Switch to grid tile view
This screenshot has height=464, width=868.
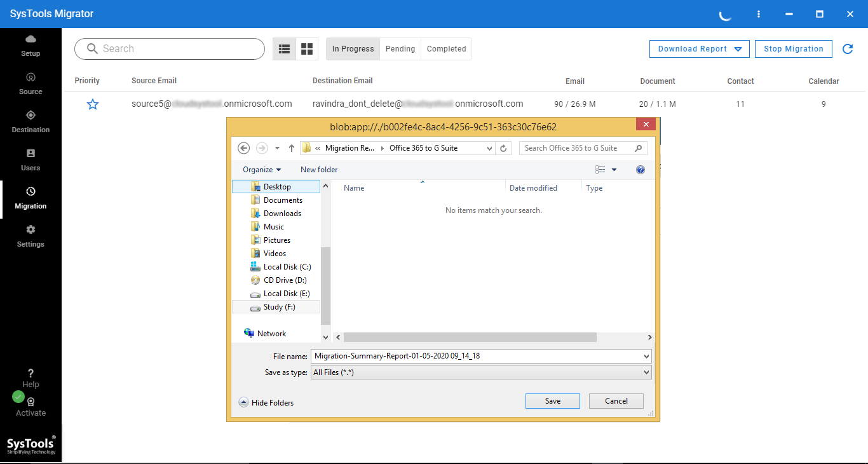click(307, 49)
